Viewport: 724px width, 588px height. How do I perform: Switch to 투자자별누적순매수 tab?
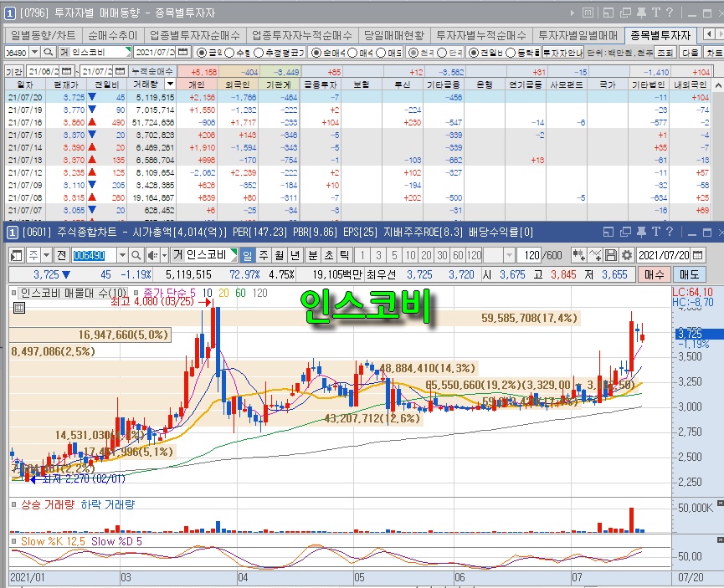481,35
